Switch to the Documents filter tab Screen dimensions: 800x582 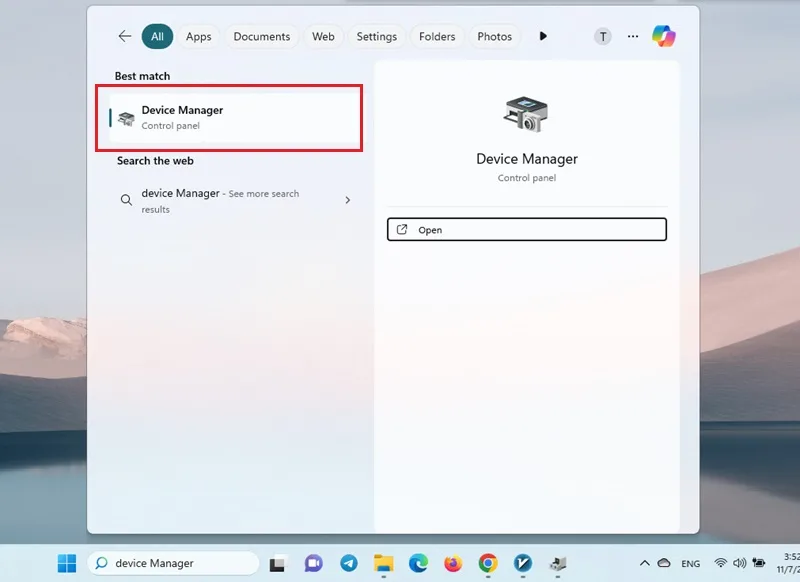tap(262, 36)
